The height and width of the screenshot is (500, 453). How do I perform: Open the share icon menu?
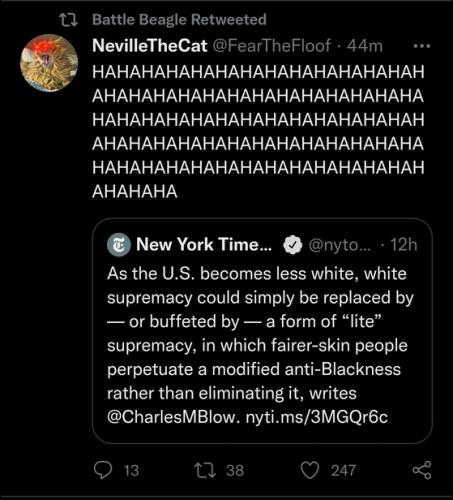coord(422,470)
